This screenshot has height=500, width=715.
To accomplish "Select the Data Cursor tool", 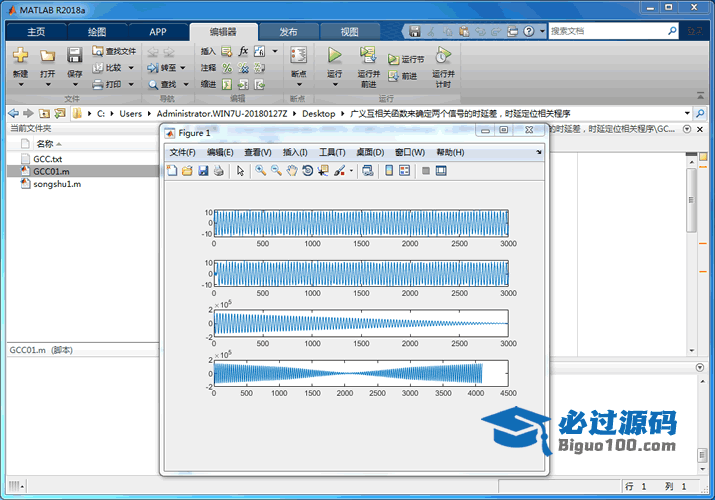I will [323, 171].
